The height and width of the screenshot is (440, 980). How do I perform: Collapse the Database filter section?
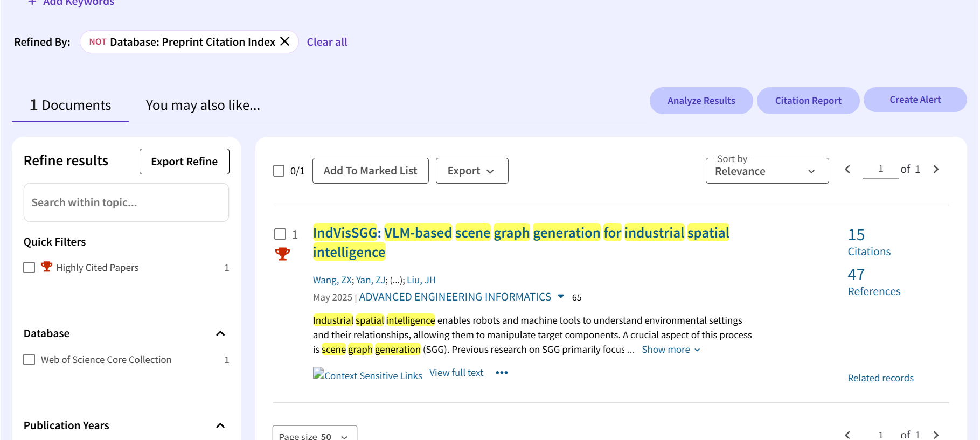(220, 333)
